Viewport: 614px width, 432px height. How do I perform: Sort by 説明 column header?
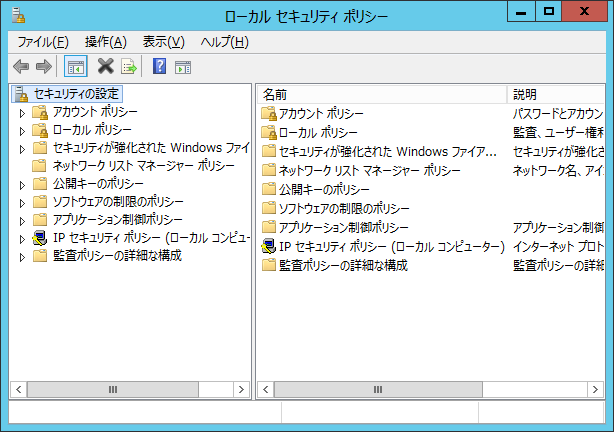(x=556, y=94)
